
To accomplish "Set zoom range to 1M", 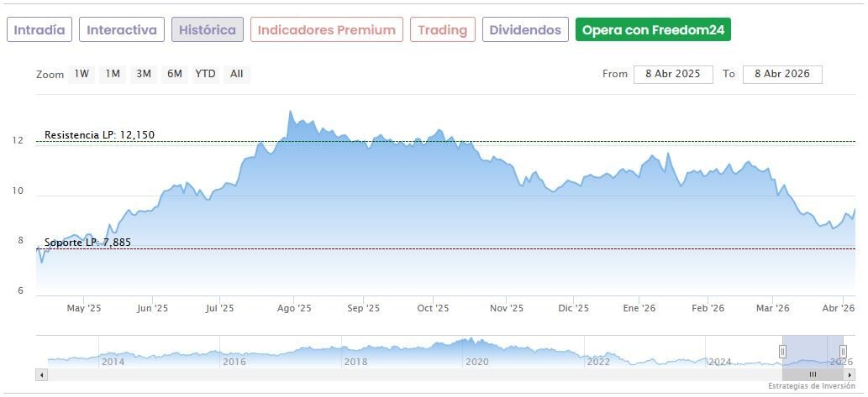I will [113, 74].
